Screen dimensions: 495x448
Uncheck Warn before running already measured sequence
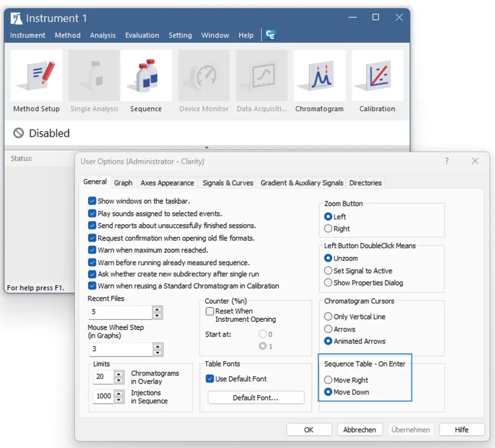[x=92, y=263]
